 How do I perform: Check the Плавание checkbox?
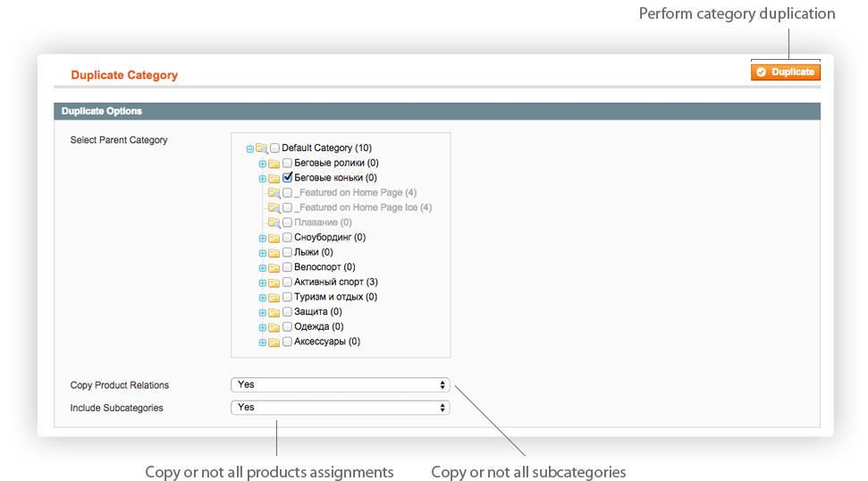pos(287,223)
